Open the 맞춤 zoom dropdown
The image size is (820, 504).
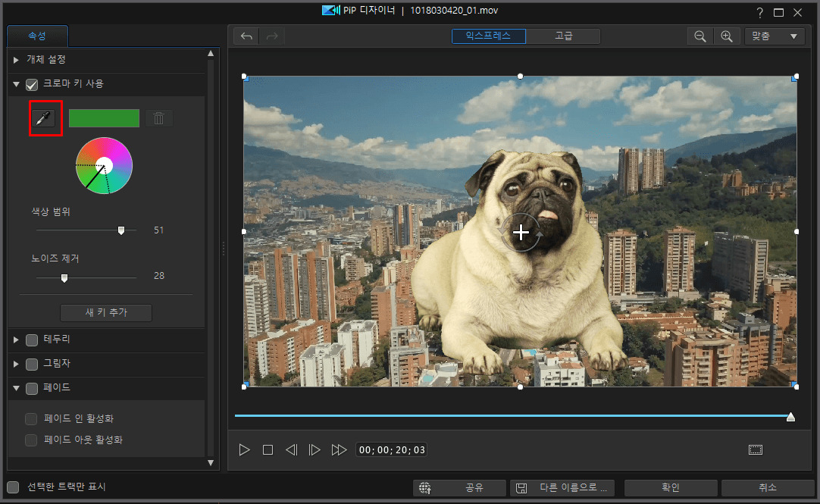[775, 36]
